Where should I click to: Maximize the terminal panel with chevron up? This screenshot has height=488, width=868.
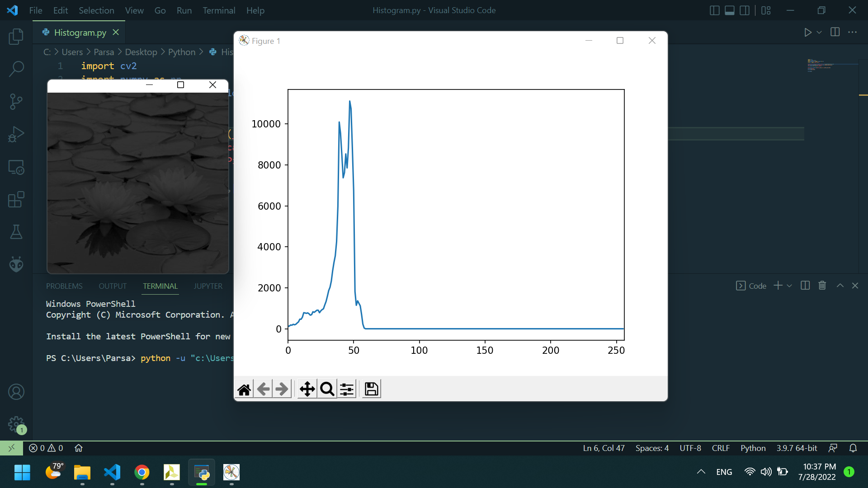pos(840,286)
